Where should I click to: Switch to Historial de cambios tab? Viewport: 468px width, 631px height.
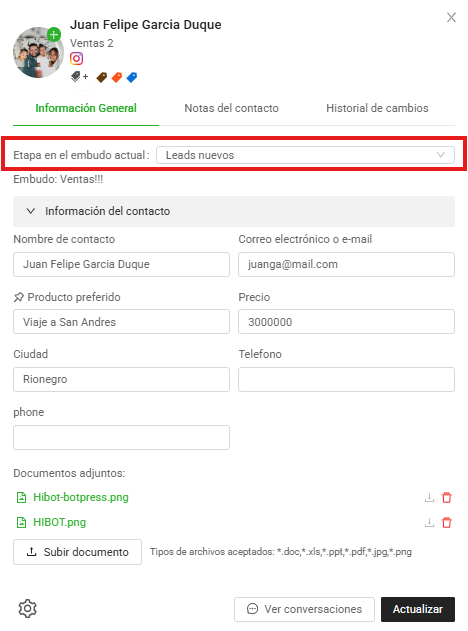(x=377, y=108)
